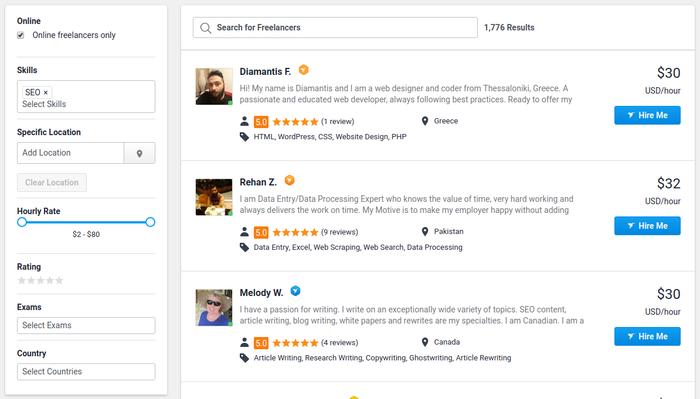Image resolution: width=700 pixels, height=399 pixels.
Task: Click the Search for Freelancers field
Action: tap(335, 28)
